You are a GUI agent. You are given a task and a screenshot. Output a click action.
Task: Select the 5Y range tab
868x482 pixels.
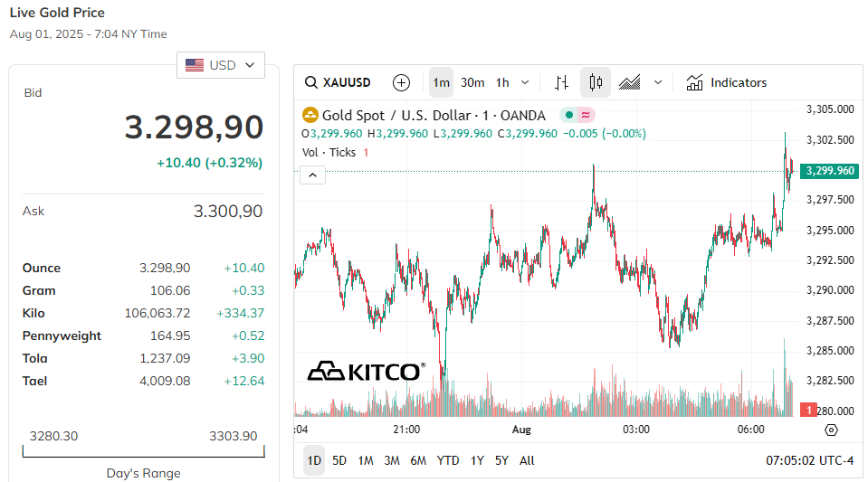[x=501, y=460]
